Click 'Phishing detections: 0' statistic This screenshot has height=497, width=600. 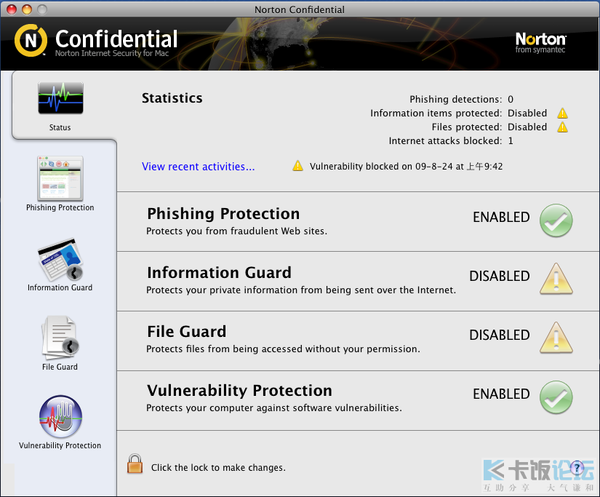pyautogui.click(x=461, y=99)
